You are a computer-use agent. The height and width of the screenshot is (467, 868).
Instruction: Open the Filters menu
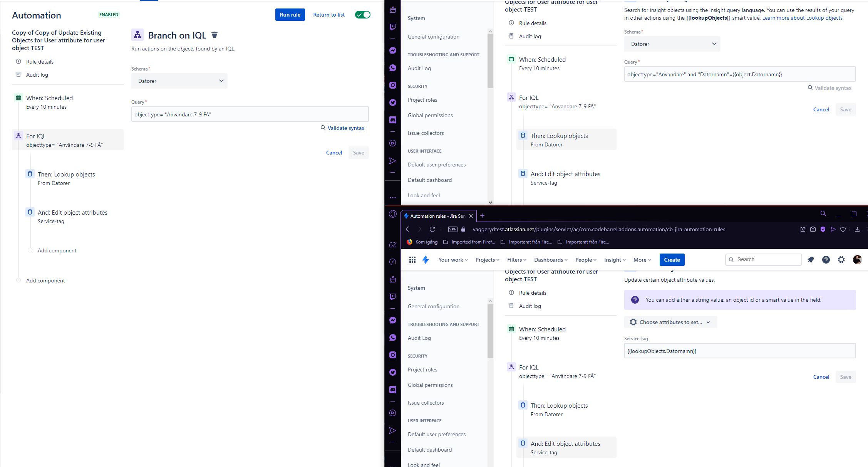516,260
